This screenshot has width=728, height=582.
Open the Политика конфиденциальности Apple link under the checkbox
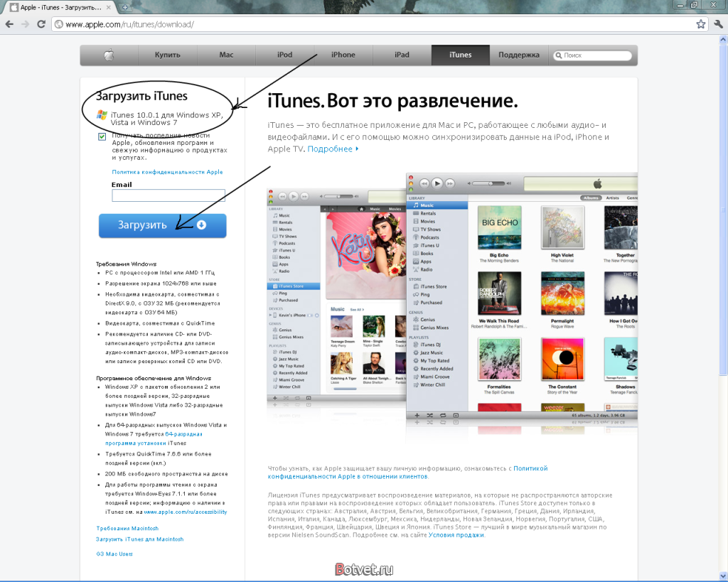(167, 172)
